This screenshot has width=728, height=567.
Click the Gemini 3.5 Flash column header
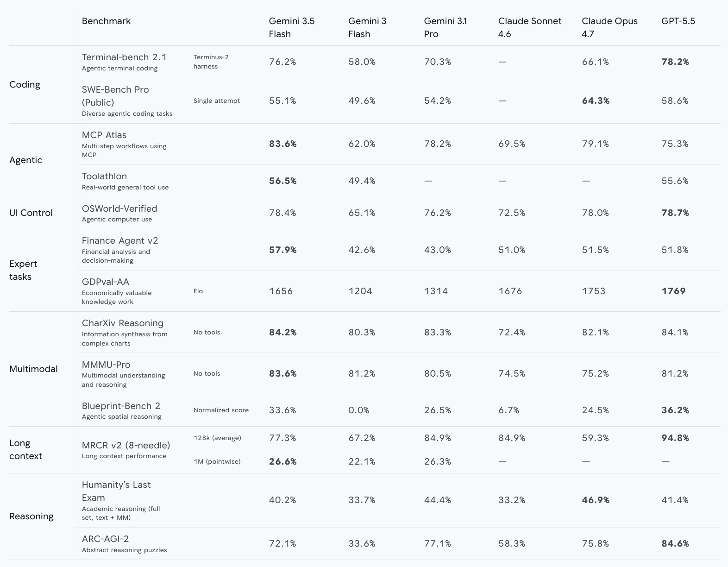(292, 27)
